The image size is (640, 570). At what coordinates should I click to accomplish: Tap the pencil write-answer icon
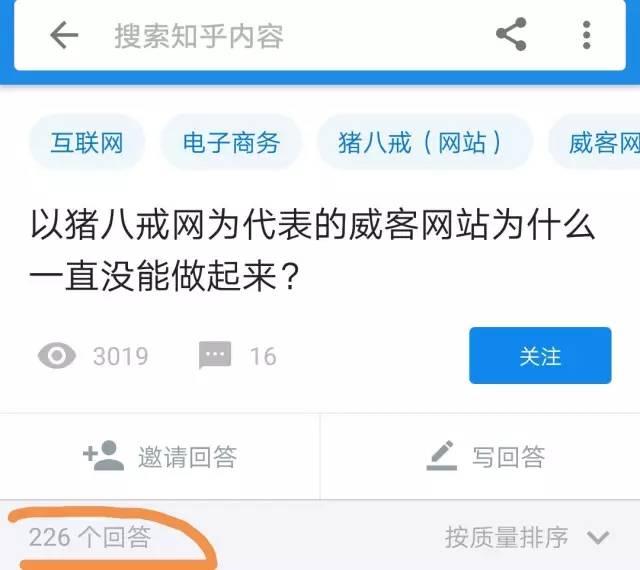(442, 456)
